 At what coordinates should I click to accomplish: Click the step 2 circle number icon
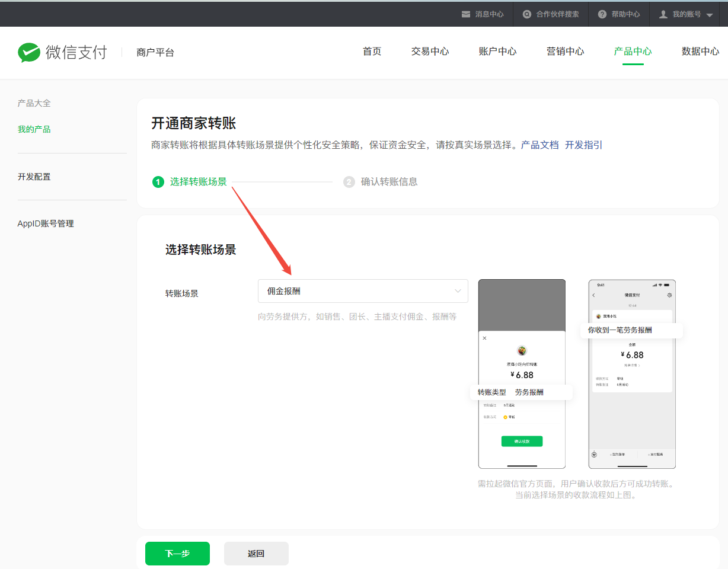click(x=349, y=182)
